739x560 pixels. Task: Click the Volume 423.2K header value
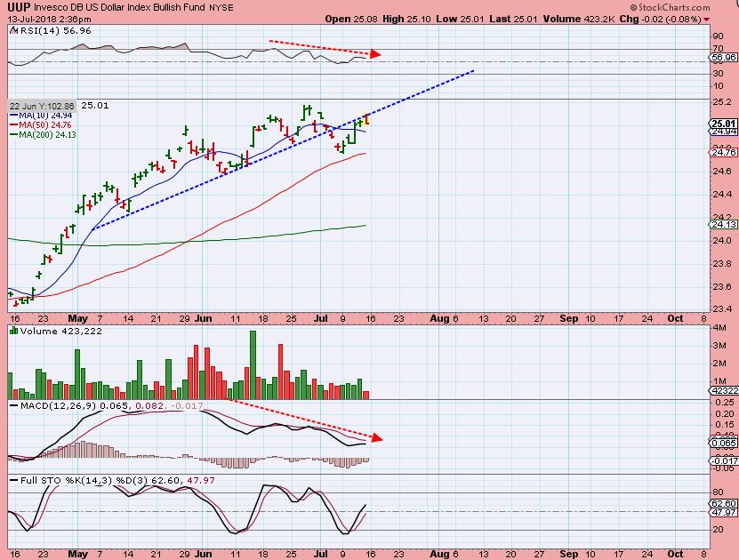coord(579,19)
